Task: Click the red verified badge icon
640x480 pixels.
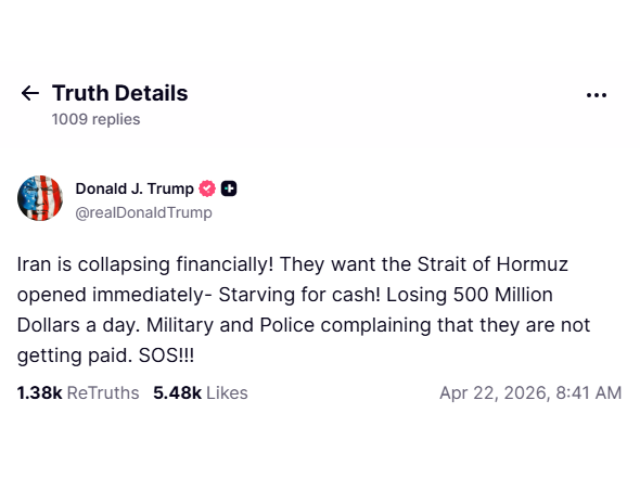Action: click(x=208, y=189)
